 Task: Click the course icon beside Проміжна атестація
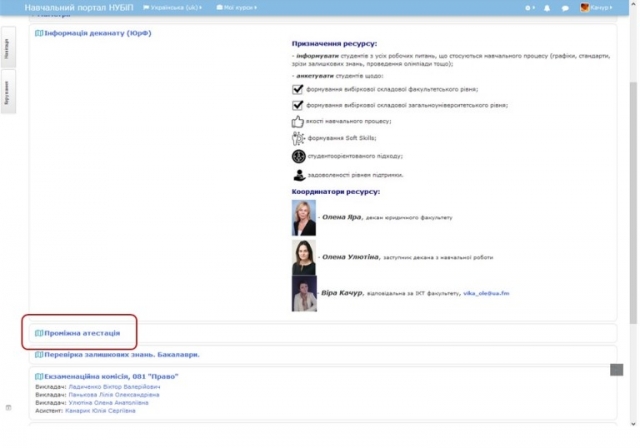point(39,333)
